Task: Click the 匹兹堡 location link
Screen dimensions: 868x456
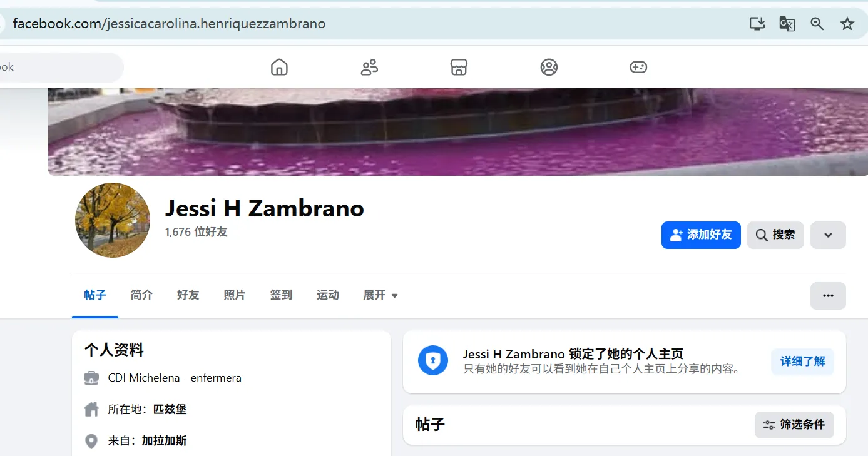Action: [170, 410]
